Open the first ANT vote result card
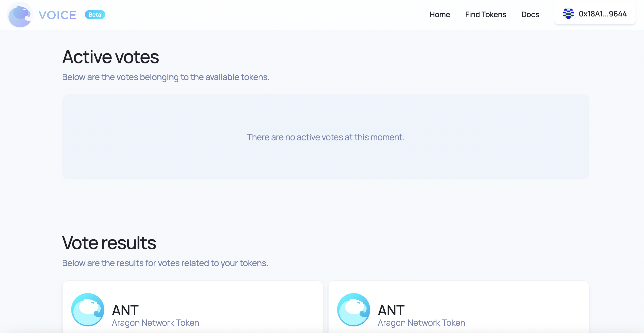This screenshot has height=333, width=644. click(193, 307)
